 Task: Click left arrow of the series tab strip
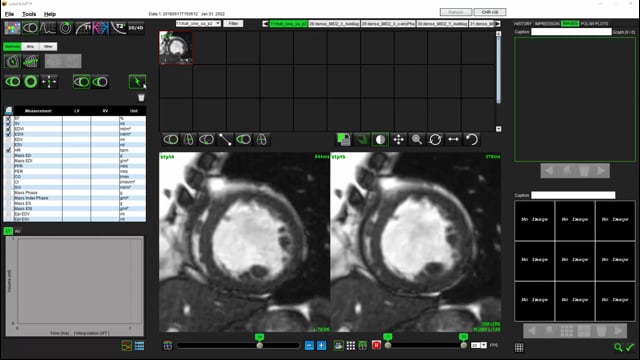click(x=265, y=24)
